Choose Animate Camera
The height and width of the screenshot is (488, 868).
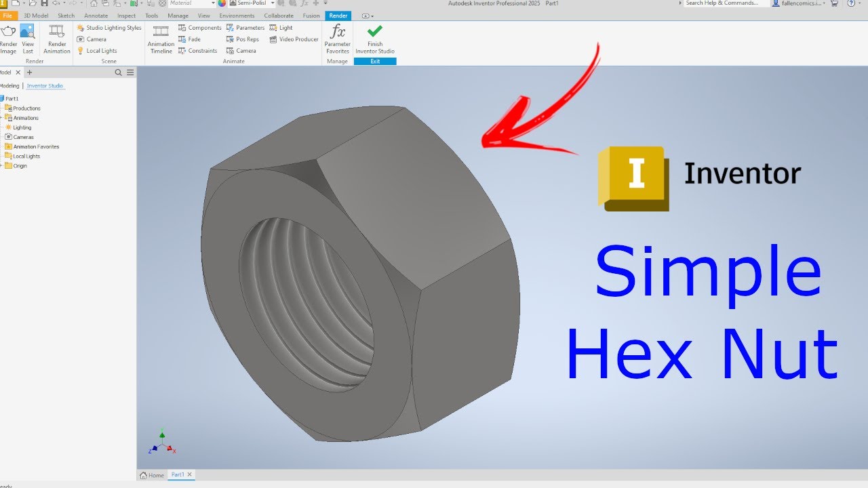coord(241,51)
